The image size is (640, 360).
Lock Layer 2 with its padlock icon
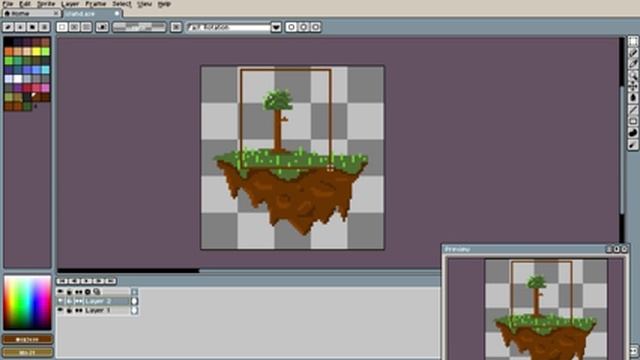69,301
